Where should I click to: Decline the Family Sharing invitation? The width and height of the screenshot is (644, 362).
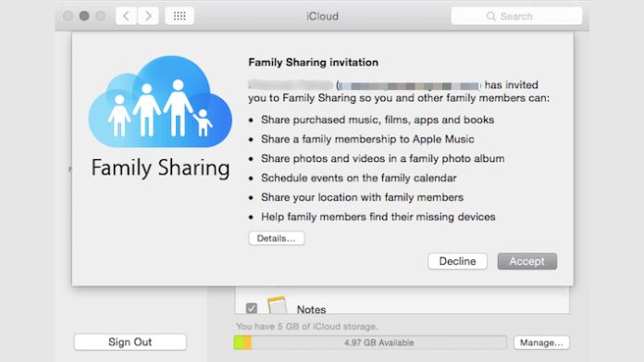(x=457, y=261)
